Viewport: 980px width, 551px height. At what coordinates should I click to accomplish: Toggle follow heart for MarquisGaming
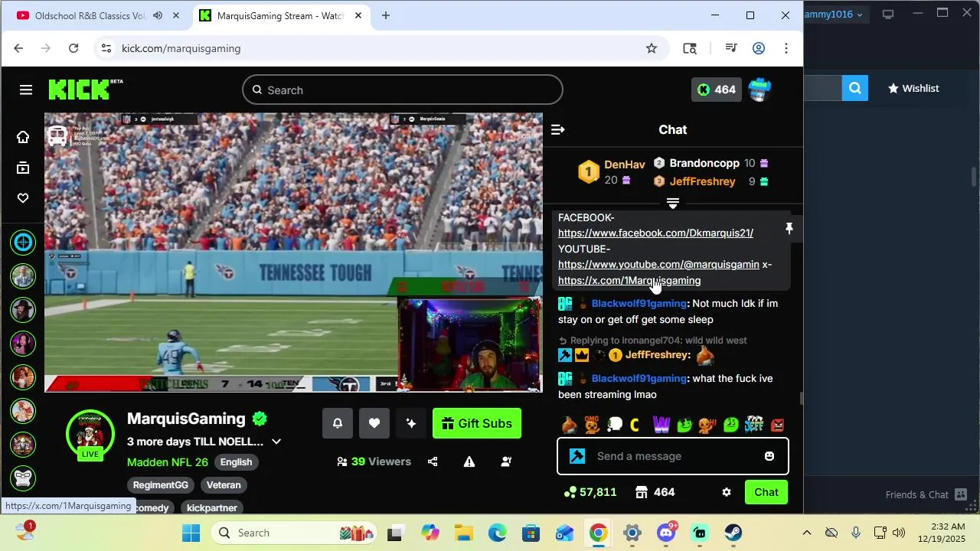click(x=374, y=423)
